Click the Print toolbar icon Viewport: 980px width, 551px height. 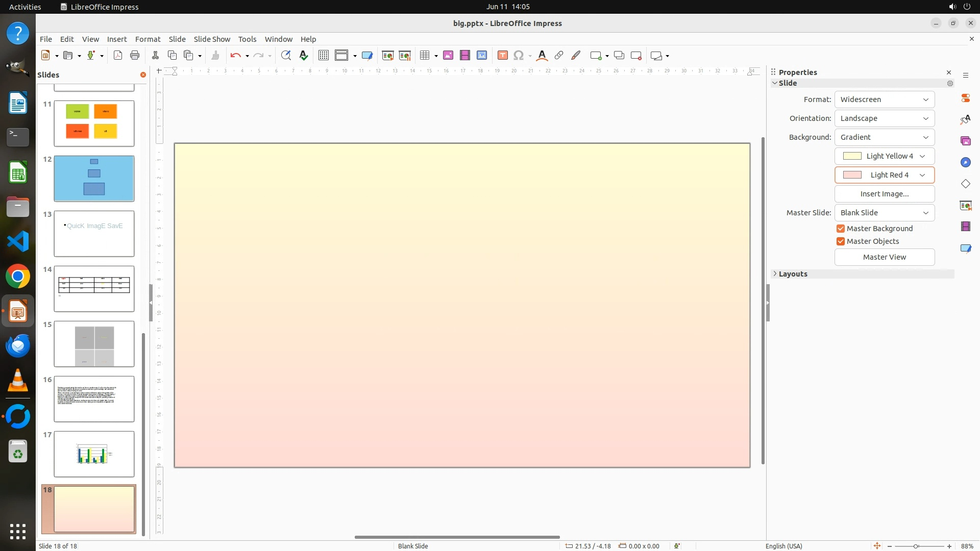click(x=135, y=56)
